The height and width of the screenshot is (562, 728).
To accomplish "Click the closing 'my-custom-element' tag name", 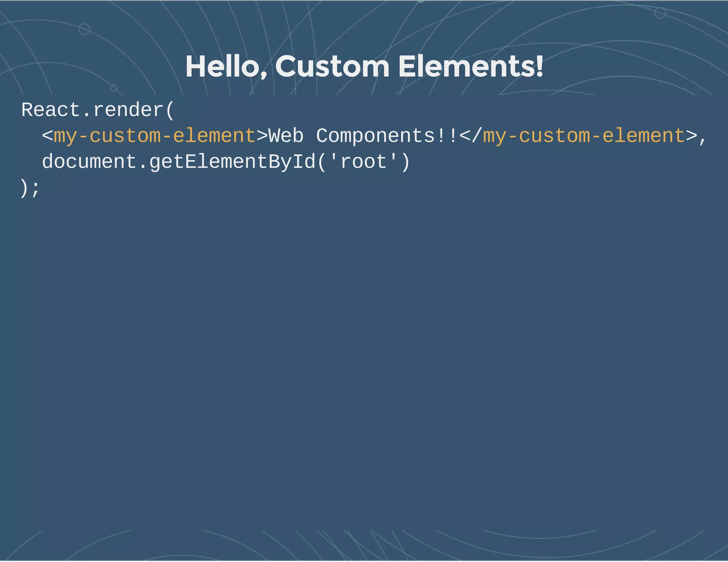I will pyautogui.click(x=584, y=136).
